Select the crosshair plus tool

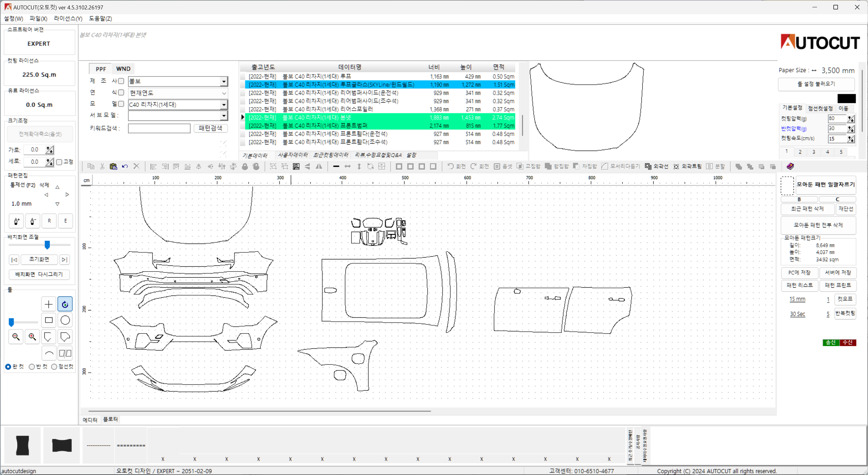coord(49,304)
